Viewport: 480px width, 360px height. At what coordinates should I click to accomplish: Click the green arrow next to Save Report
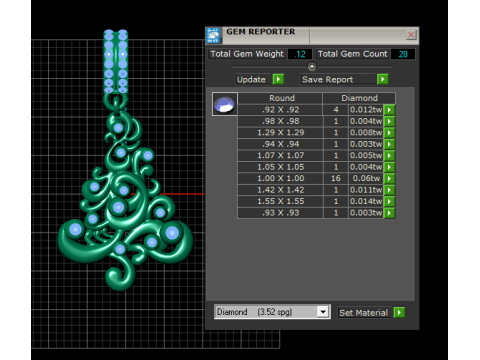point(383,79)
